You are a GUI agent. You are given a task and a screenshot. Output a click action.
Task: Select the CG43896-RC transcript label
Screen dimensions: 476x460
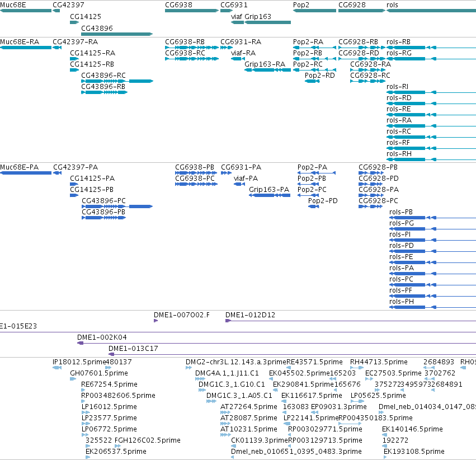(x=103, y=76)
